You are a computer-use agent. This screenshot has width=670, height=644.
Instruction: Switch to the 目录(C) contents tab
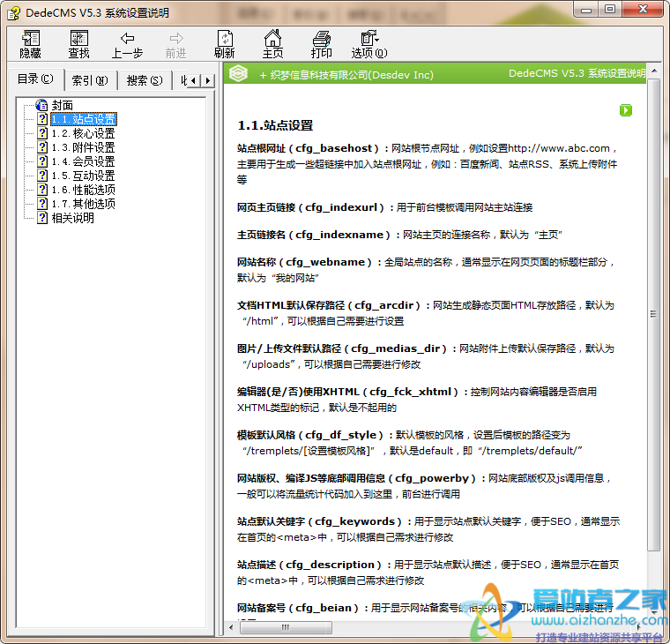(x=35, y=79)
